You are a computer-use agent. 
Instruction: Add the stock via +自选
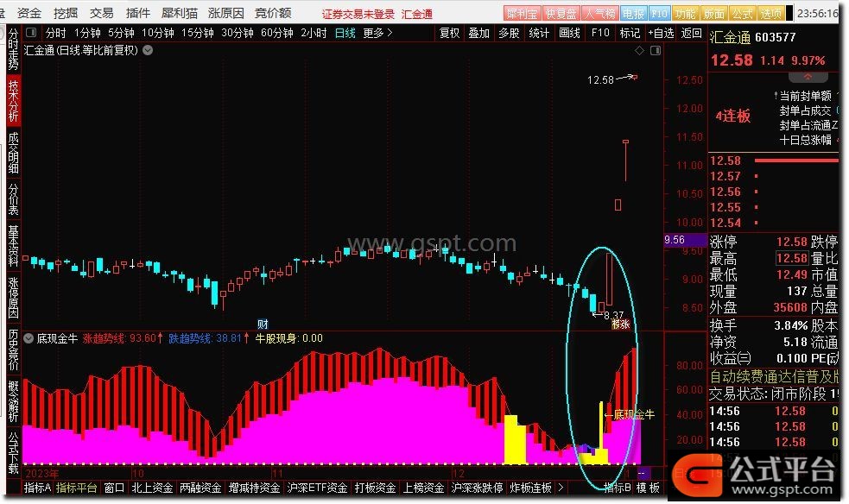click(661, 33)
